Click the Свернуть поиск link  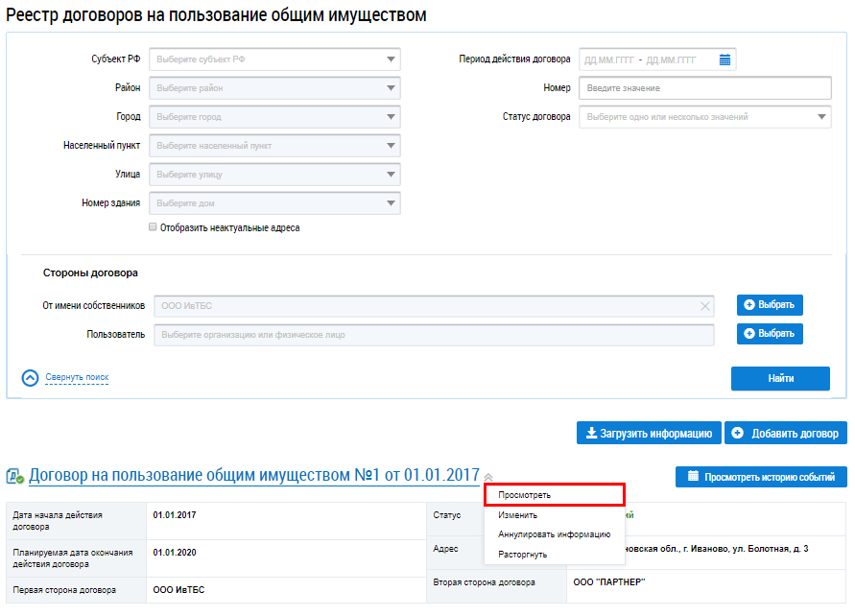click(x=77, y=377)
